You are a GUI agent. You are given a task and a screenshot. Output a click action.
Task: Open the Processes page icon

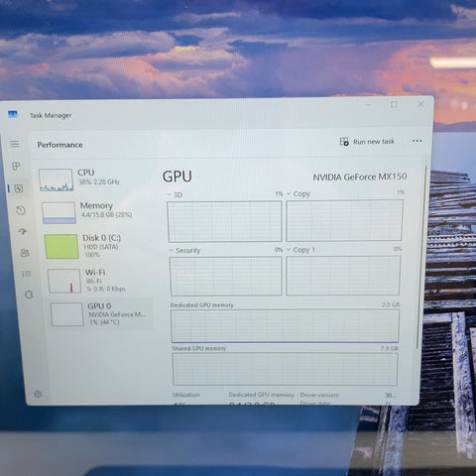coord(16,166)
